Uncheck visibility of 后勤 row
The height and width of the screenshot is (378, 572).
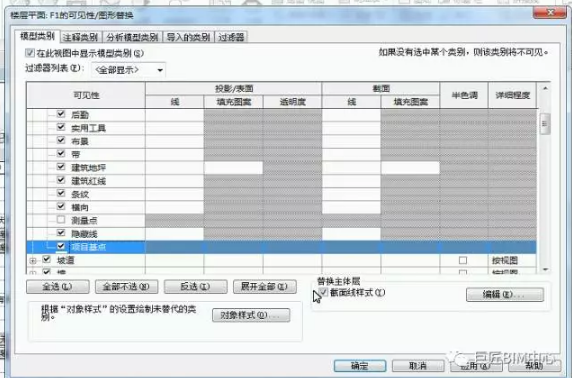point(61,114)
